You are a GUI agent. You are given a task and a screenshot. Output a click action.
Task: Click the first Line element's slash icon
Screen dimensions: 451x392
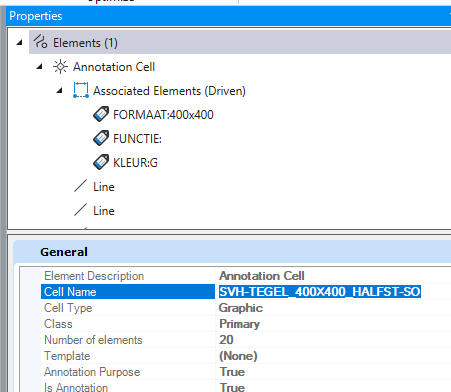point(80,186)
